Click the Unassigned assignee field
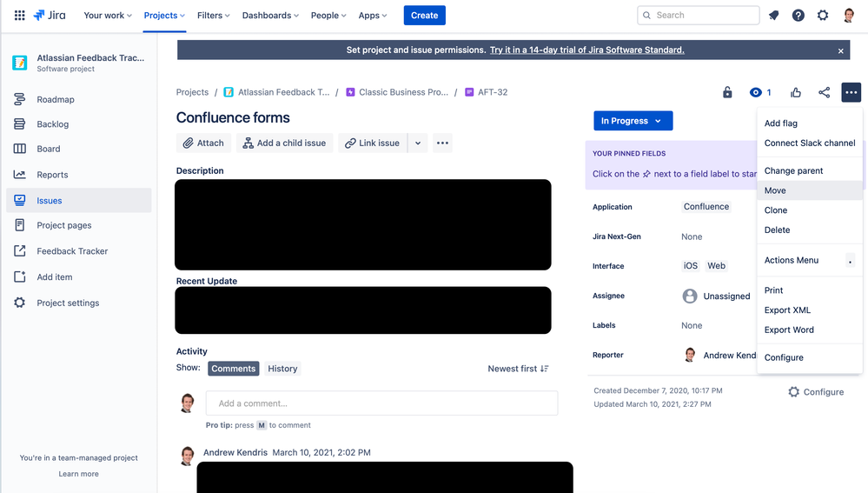The image size is (868, 493). pos(716,296)
